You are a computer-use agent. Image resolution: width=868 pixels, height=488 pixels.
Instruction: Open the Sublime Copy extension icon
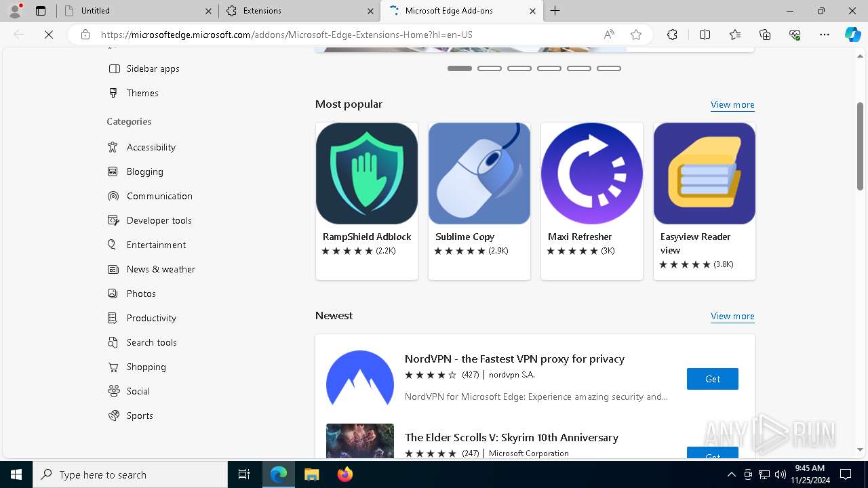pos(479,174)
